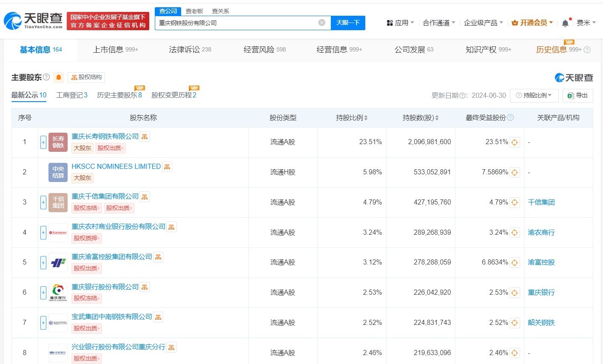This screenshot has width=603, height=364.
Task: Click the 天眼一下 search button
Action: pyautogui.click(x=348, y=23)
